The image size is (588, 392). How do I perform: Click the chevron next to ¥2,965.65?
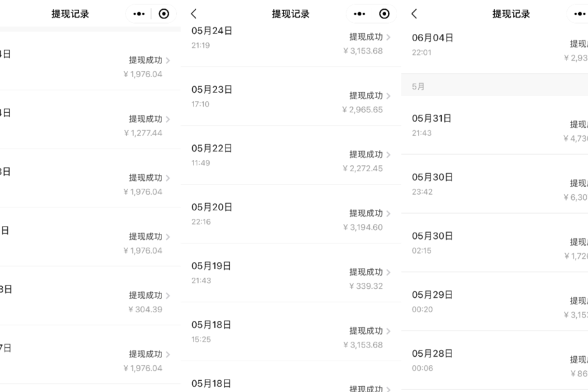pyautogui.click(x=389, y=95)
